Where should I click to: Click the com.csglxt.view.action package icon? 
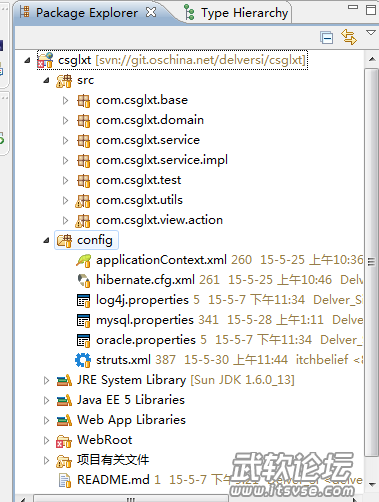pyautogui.click(x=83, y=221)
